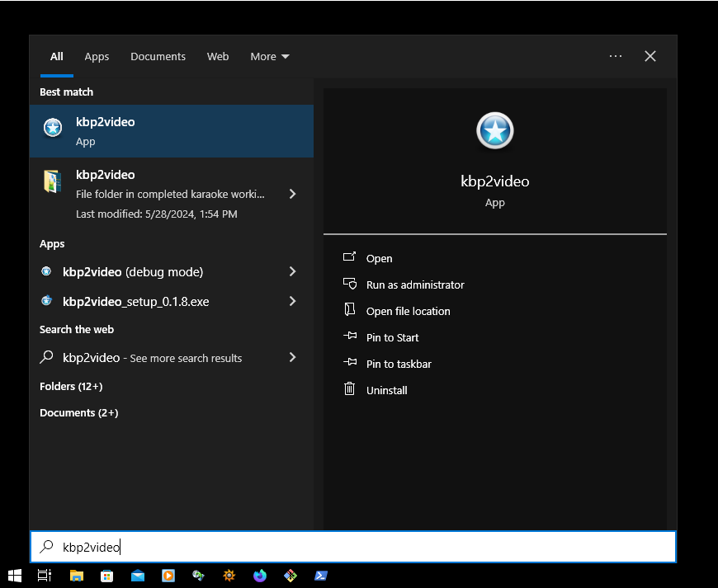Switch to the Documents tab

click(x=158, y=56)
